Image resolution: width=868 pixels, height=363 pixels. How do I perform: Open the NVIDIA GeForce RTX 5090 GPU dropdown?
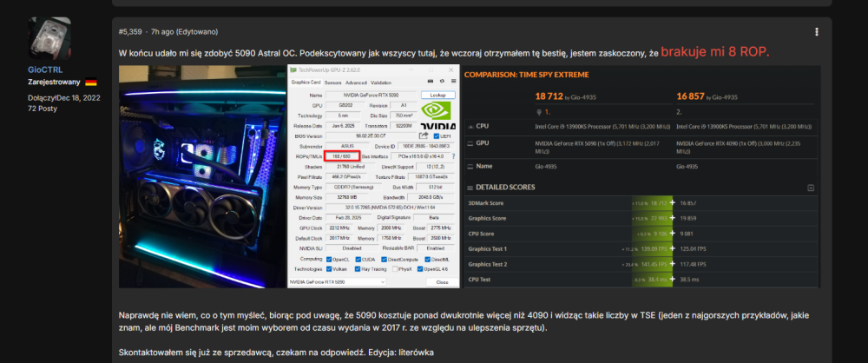(x=337, y=282)
